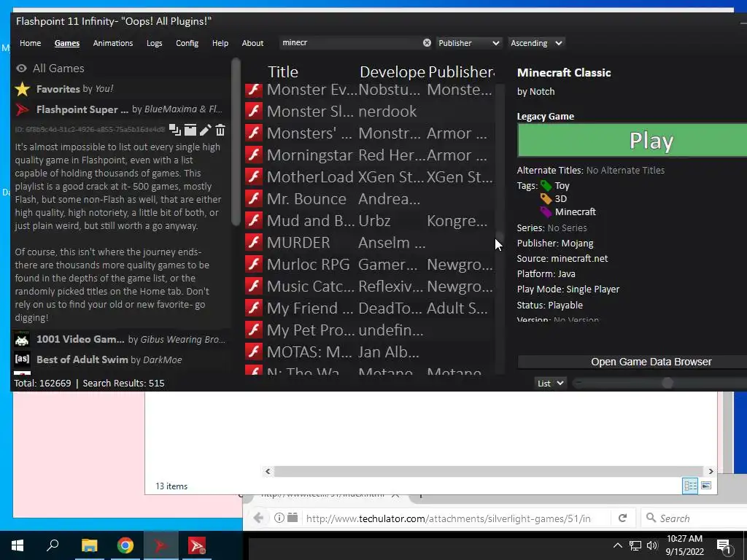Image resolution: width=747 pixels, height=560 pixels.
Task: Select the My Friend … game row
Action: [370, 308]
